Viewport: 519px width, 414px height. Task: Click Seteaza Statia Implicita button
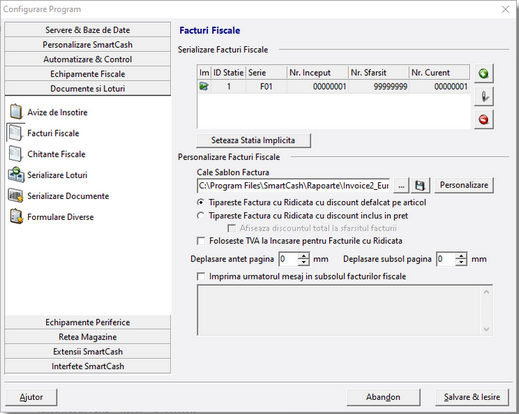coord(253,140)
